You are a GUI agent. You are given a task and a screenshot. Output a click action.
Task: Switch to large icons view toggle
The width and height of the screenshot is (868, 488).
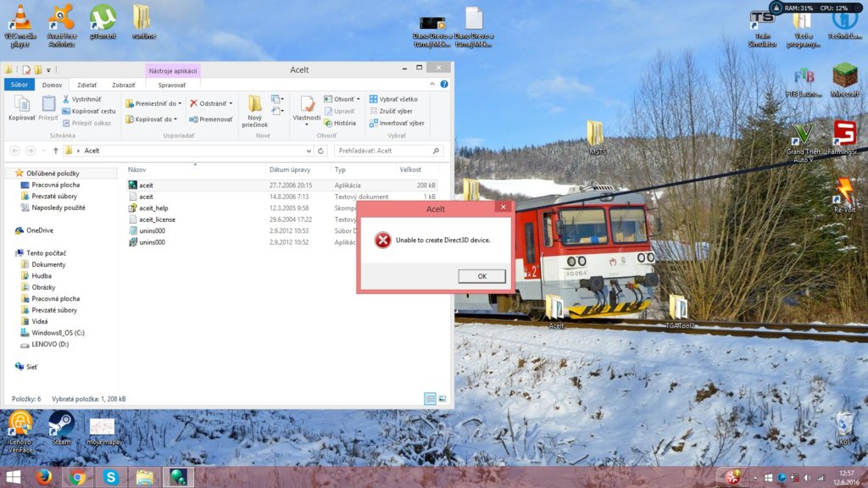tap(442, 398)
